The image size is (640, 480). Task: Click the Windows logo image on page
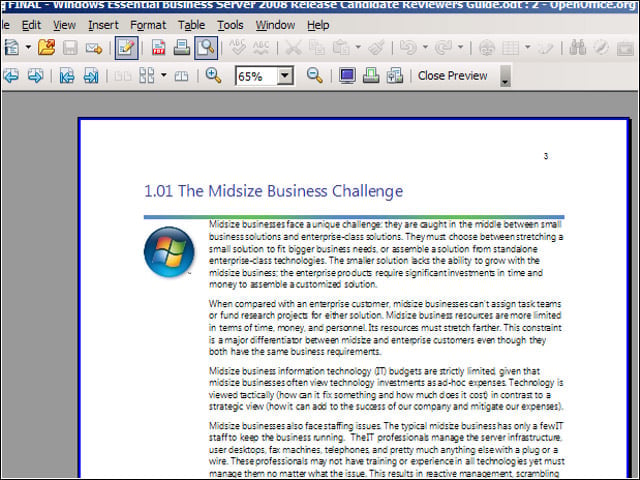(x=169, y=252)
